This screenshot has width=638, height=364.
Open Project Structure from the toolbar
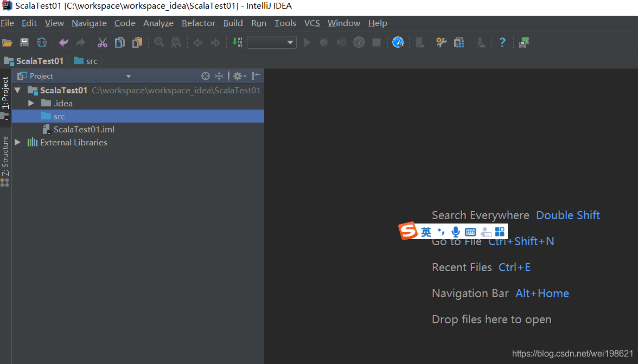(458, 42)
